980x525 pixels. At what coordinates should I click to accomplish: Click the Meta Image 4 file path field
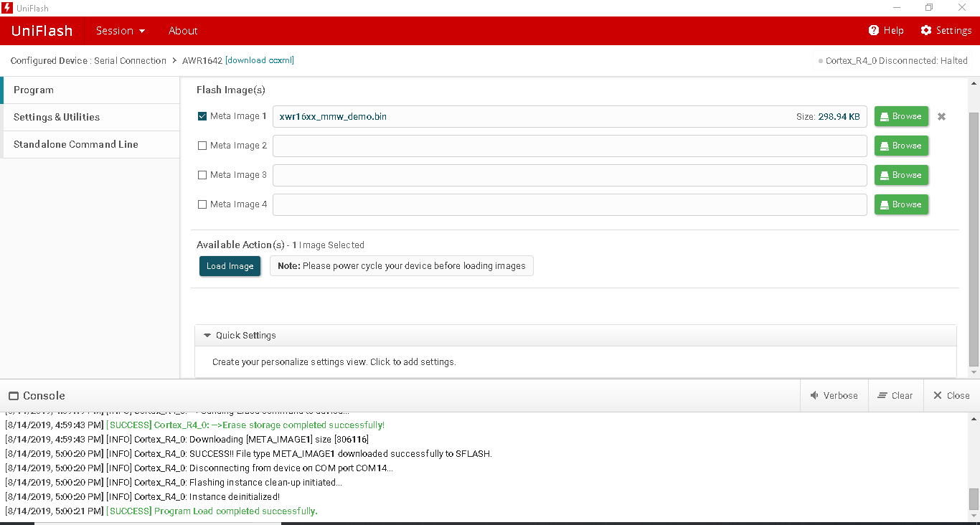(x=570, y=204)
